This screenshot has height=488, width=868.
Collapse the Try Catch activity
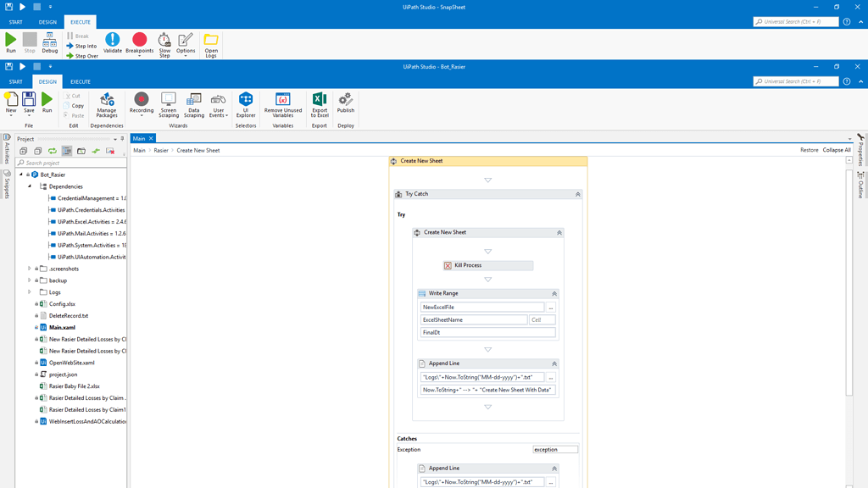click(578, 193)
